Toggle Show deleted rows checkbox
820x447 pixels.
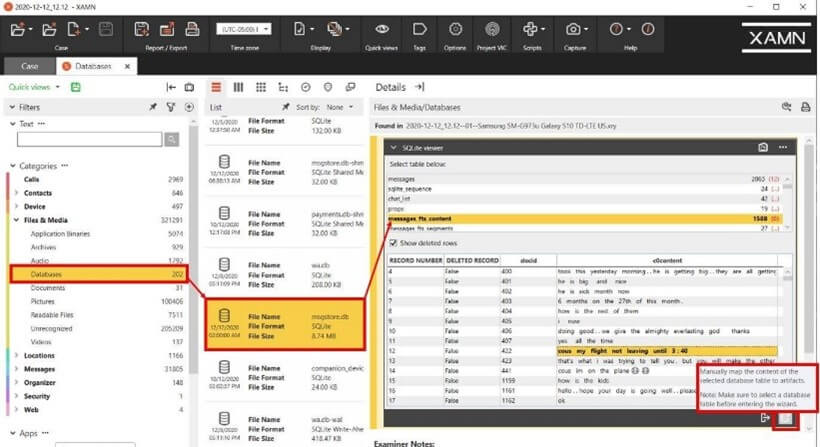(394, 241)
